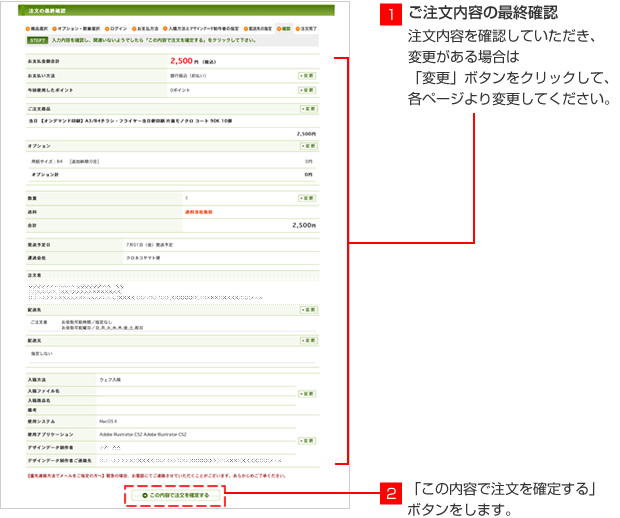Click the 変更 button for 数量
620x518 pixels.
[x=308, y=198]
